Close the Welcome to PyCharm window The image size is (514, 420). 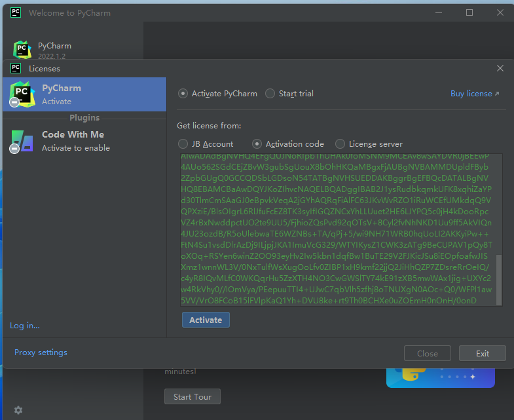500,12
